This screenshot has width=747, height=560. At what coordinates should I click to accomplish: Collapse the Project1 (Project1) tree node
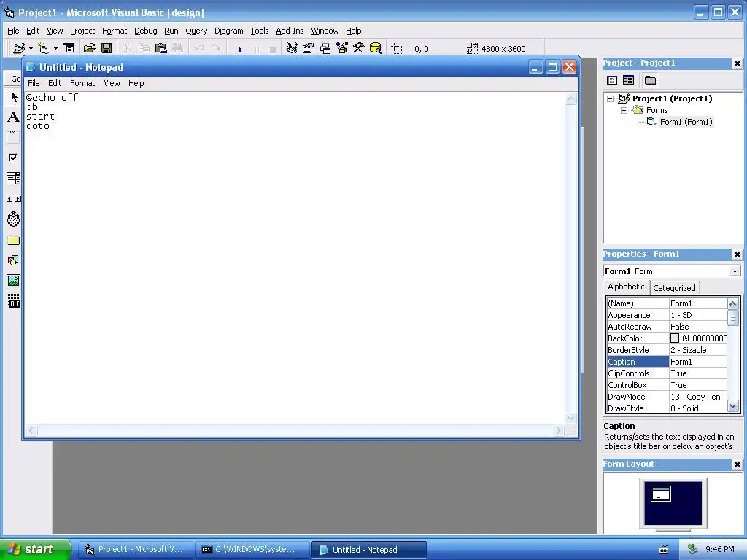click(x=611, y=98)
